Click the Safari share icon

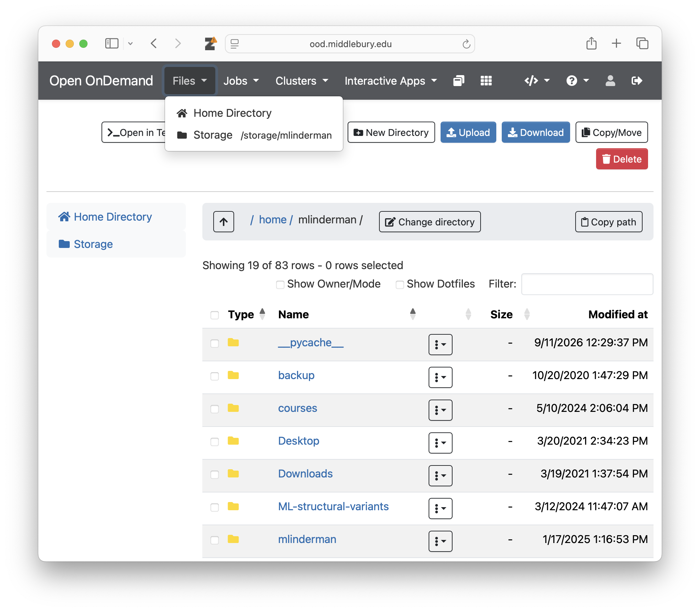point(591,44)
